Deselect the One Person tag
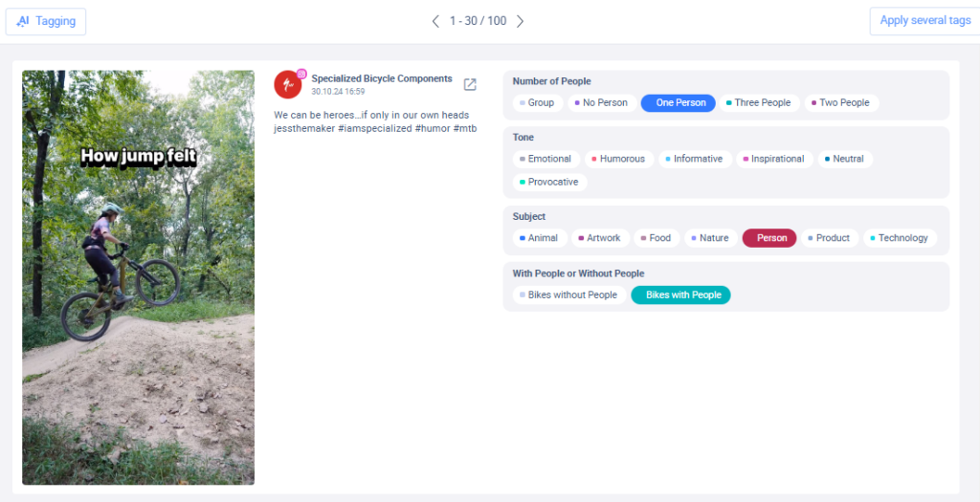Image resolution: width=980 pixels, height=502 pixels. [x=679, y=103]
